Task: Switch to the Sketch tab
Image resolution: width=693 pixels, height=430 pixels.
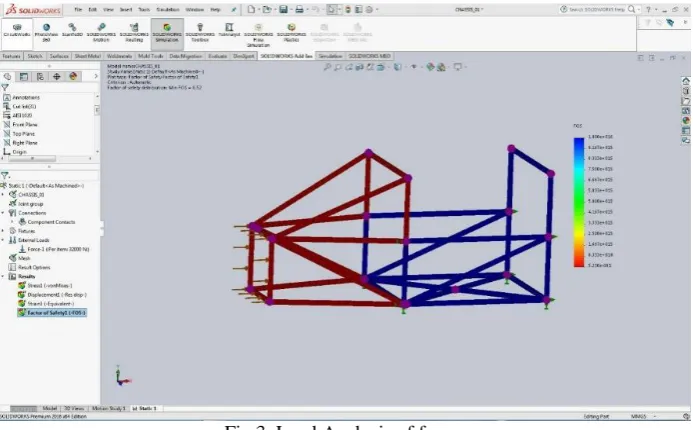Action: click(35, 56)
